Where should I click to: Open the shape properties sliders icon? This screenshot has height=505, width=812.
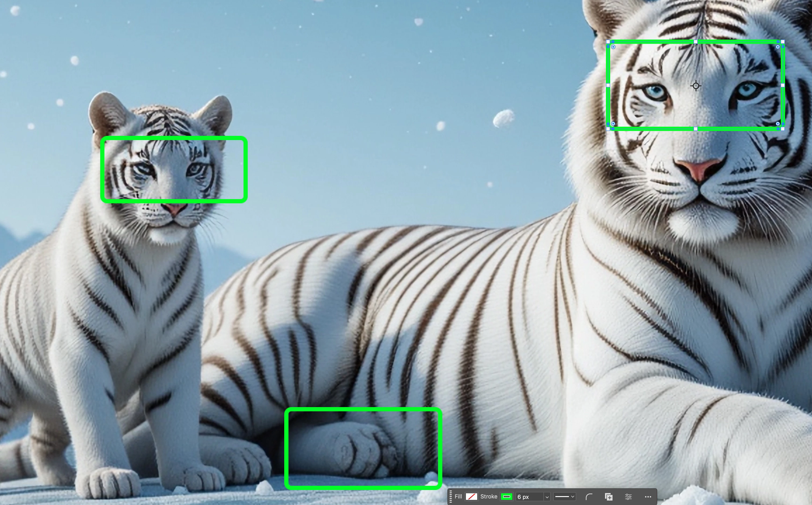click(x=628, y=497)
